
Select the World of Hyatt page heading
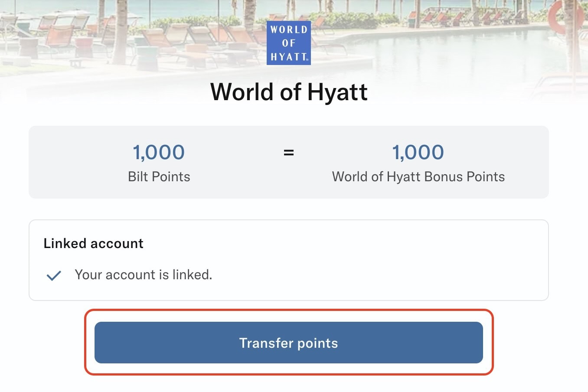(x=288, y=91)
